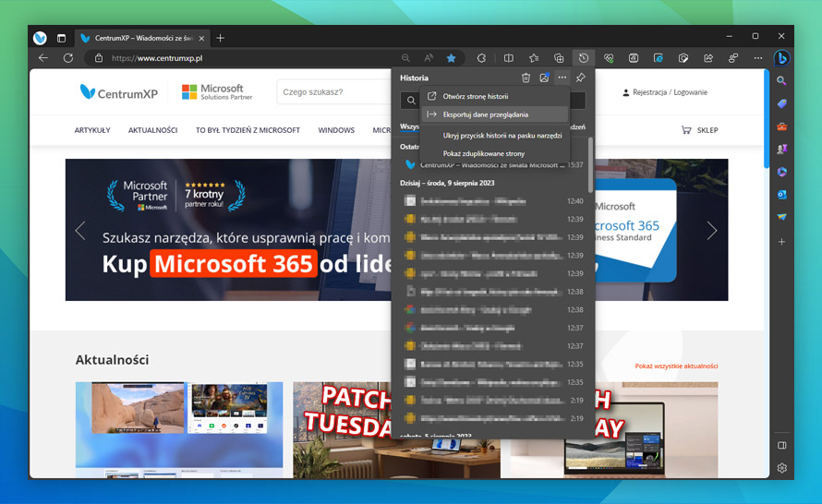
Task: Click the History panel vertical scrollbar
Action: 590,165
